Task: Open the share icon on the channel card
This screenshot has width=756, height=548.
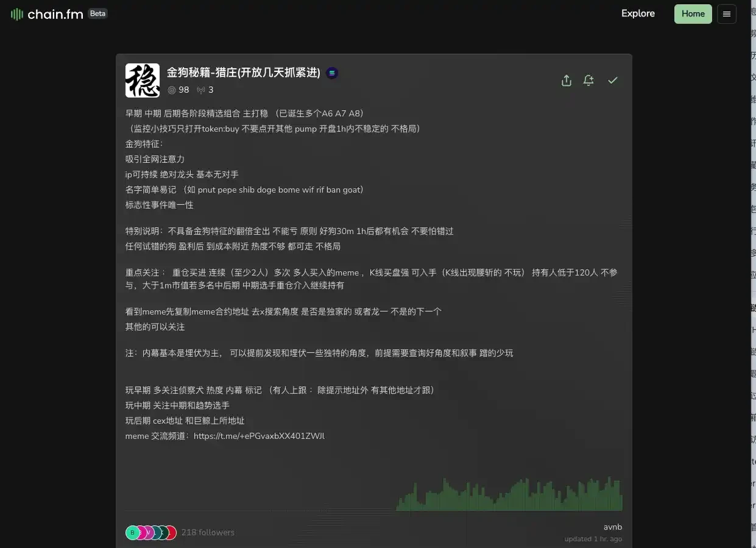Action: click(566, 80)
